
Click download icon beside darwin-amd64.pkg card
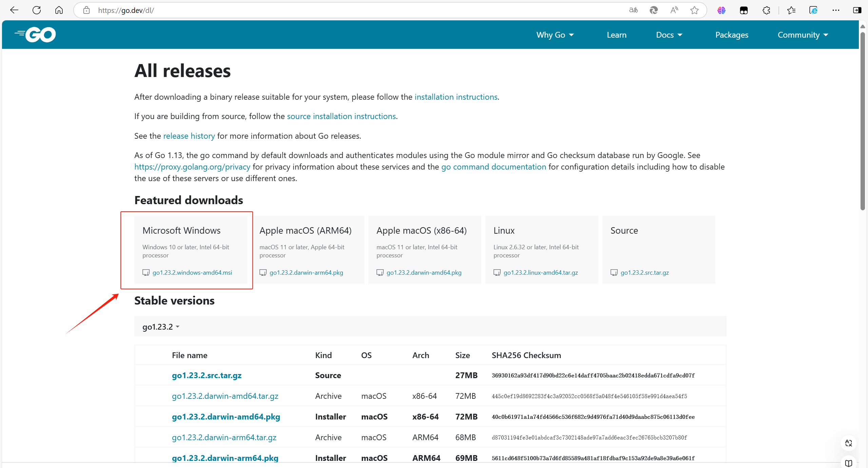pyautogui.click(x=380, y=273)
